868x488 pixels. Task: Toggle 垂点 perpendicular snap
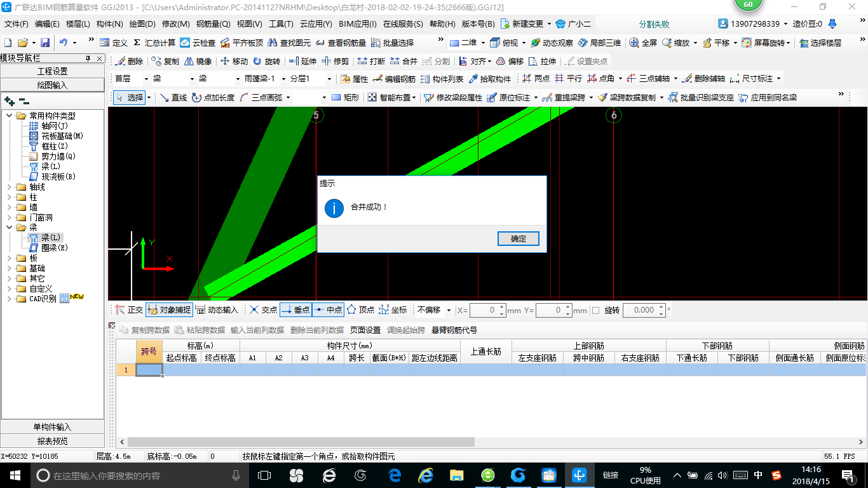pos(295,310)
